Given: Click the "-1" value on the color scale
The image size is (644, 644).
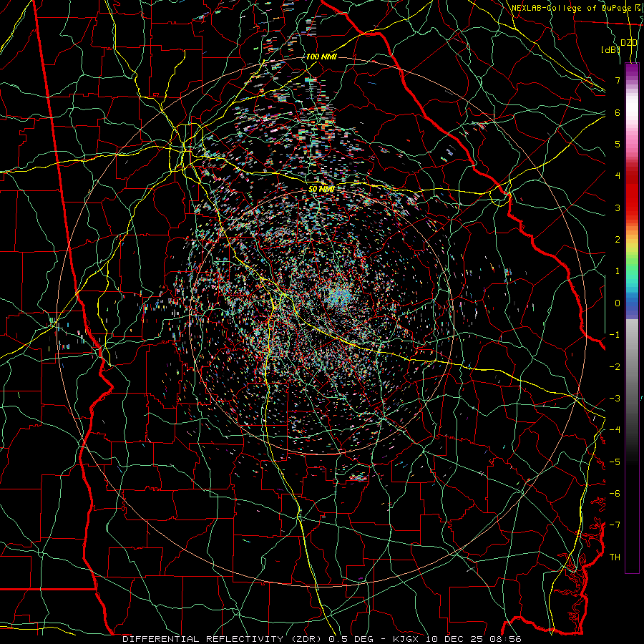Looking at the screenshot, I should (615, 335).
